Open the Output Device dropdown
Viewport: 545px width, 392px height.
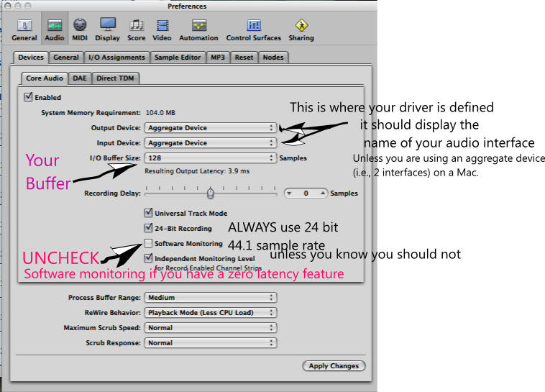pyautogui.click(x=211, y=128)
